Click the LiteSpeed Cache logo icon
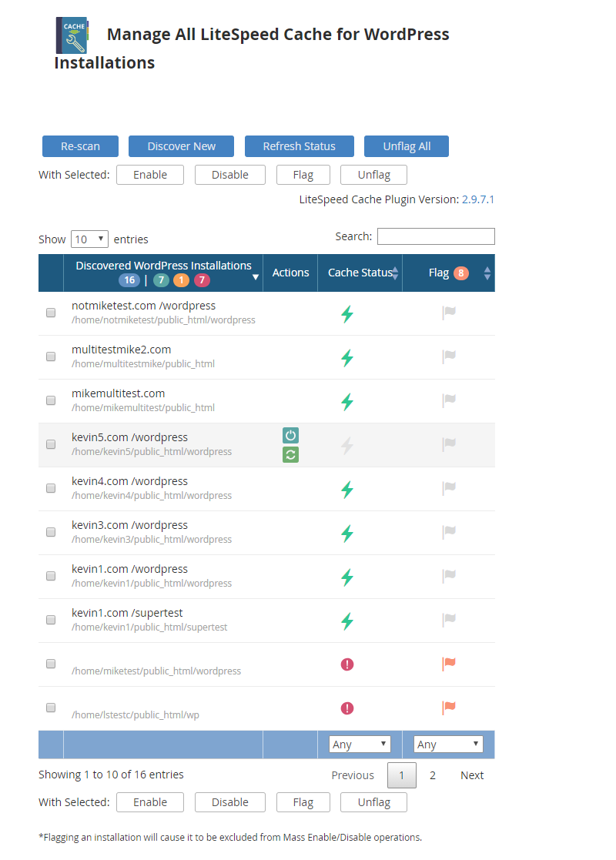The height and width of the screenshot is (860, 616). [x=72, y=35]
